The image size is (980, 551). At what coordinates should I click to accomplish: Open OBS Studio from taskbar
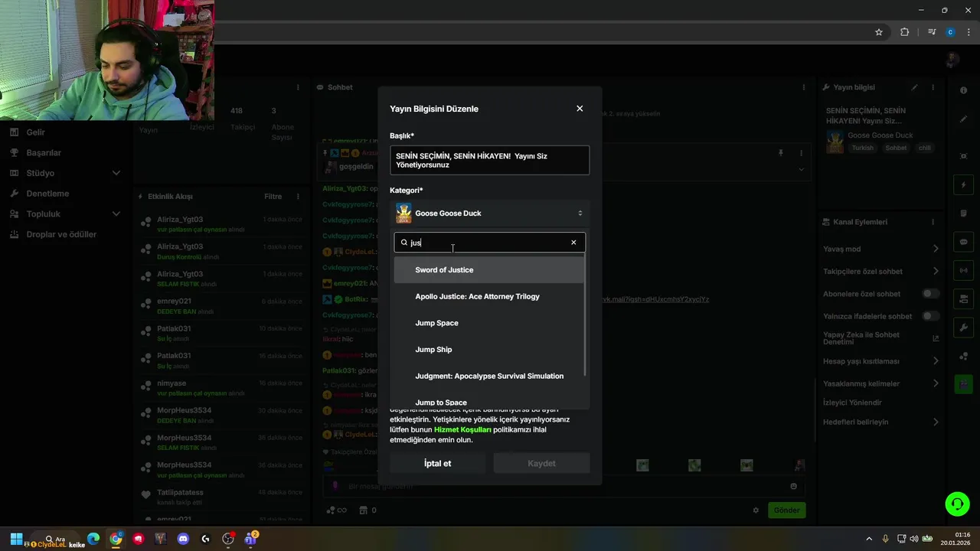coord(228,539)
